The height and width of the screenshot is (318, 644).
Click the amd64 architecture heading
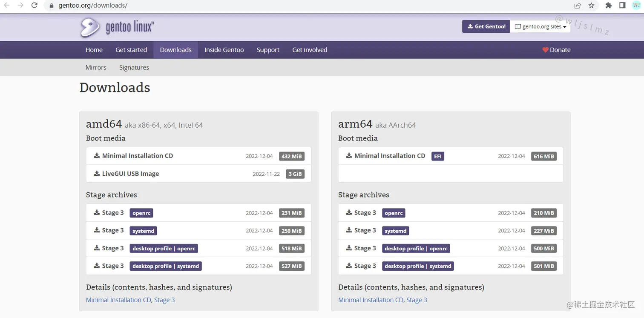click(x=104, y=124)
